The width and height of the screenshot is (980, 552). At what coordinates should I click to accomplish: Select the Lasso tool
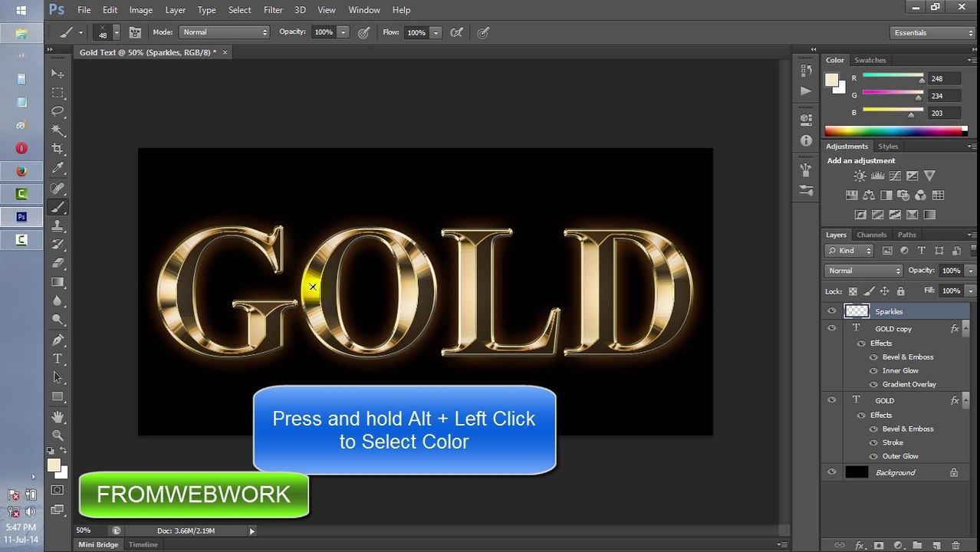58,112
